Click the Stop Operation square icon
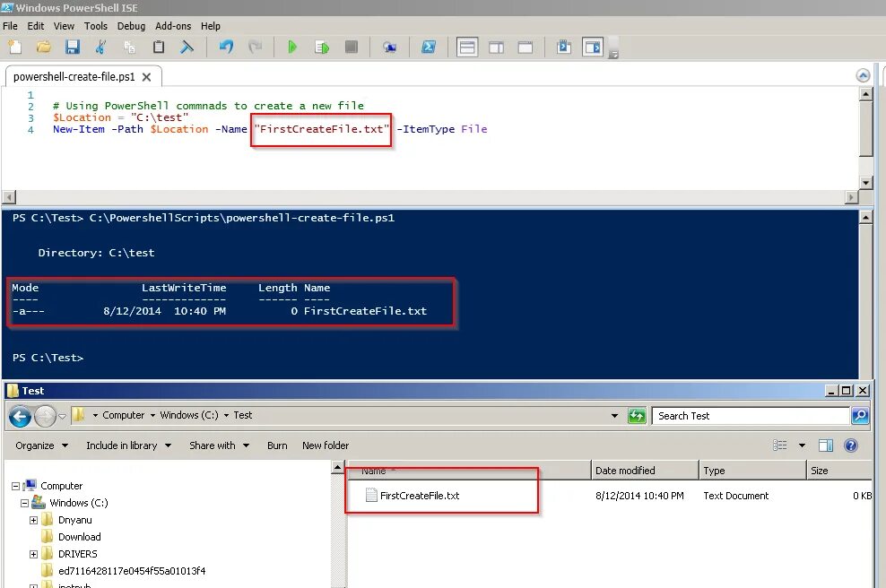886x588 pixels. tap(351, 48)
